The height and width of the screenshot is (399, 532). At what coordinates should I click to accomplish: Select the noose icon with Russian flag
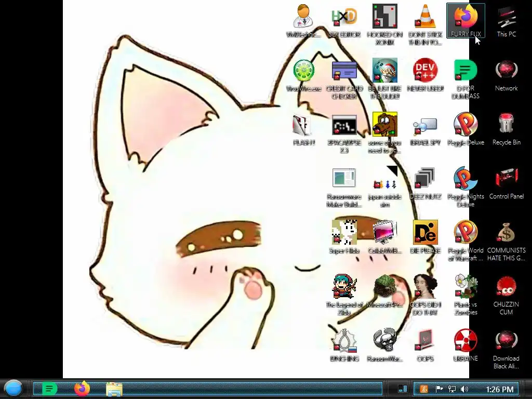coord(344,345)
